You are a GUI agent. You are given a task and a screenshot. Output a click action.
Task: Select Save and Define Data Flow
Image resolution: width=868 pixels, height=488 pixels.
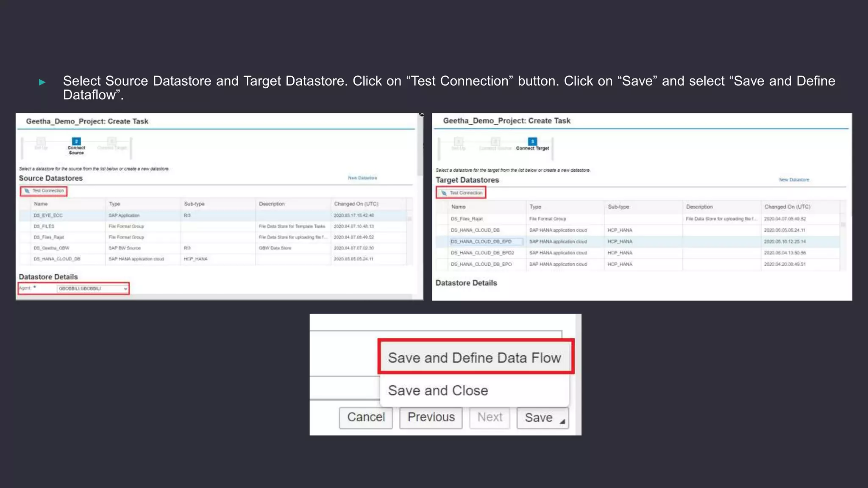(475, 357)
